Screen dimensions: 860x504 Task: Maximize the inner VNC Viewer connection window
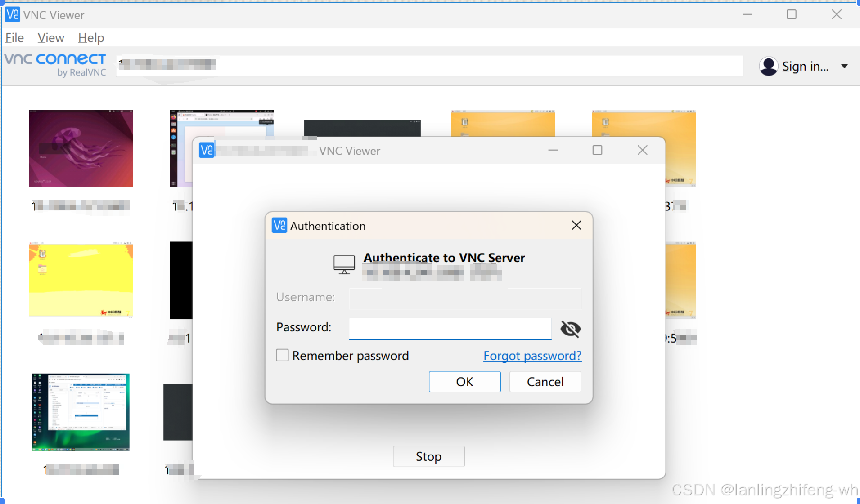(x=597, y=150)
